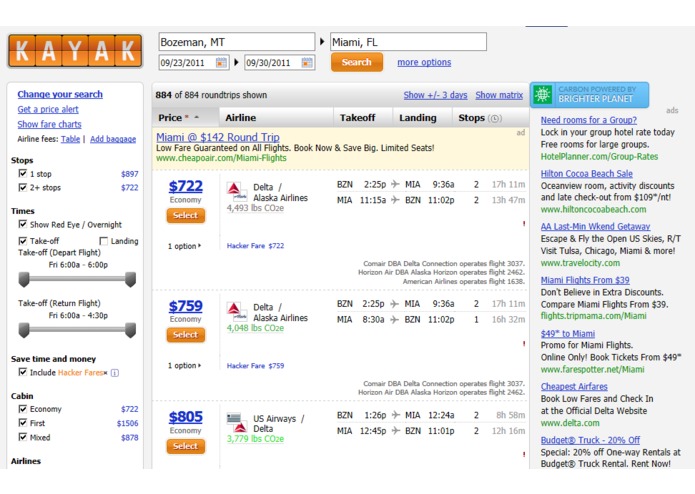The image size is (695, 494).
Task: Click the Add baggage link
Action: 113,139
